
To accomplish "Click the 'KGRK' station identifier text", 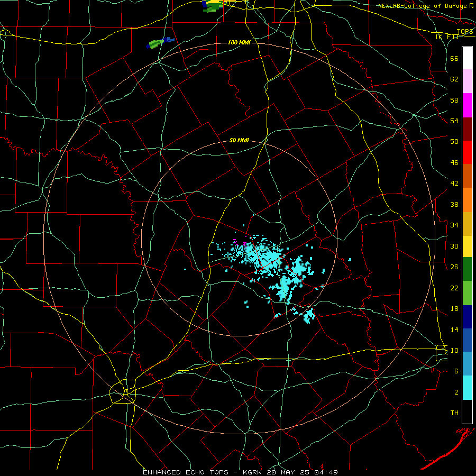I will (253, 472).
